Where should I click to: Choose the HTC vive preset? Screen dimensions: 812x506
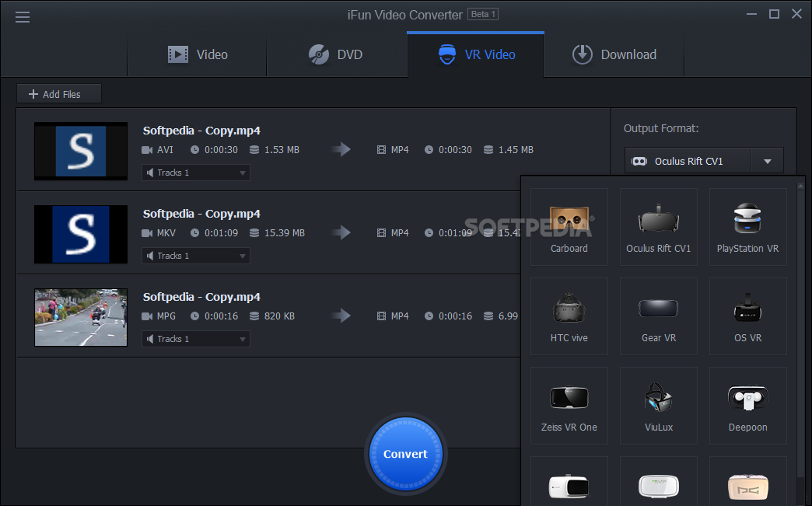coord(569,316)
